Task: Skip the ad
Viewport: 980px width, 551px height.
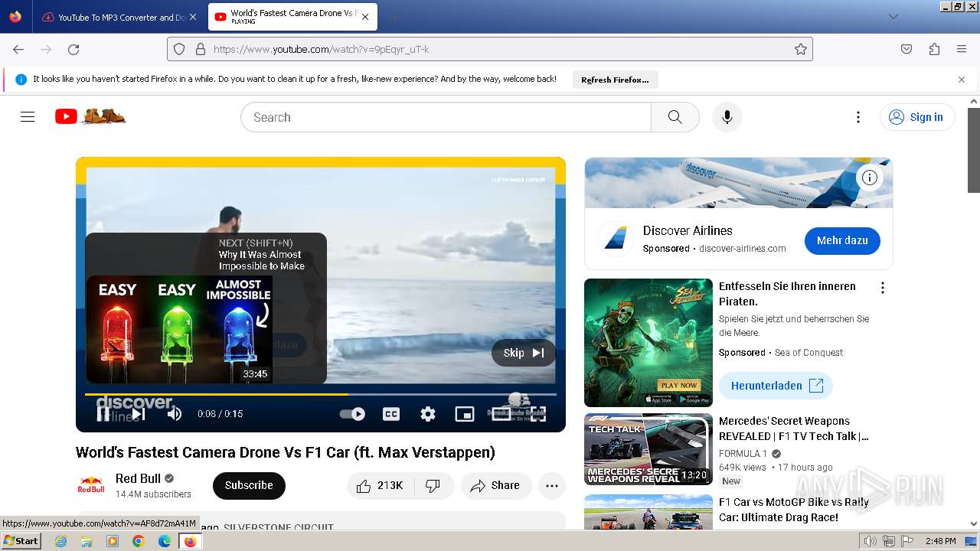Action: (524, 353)
